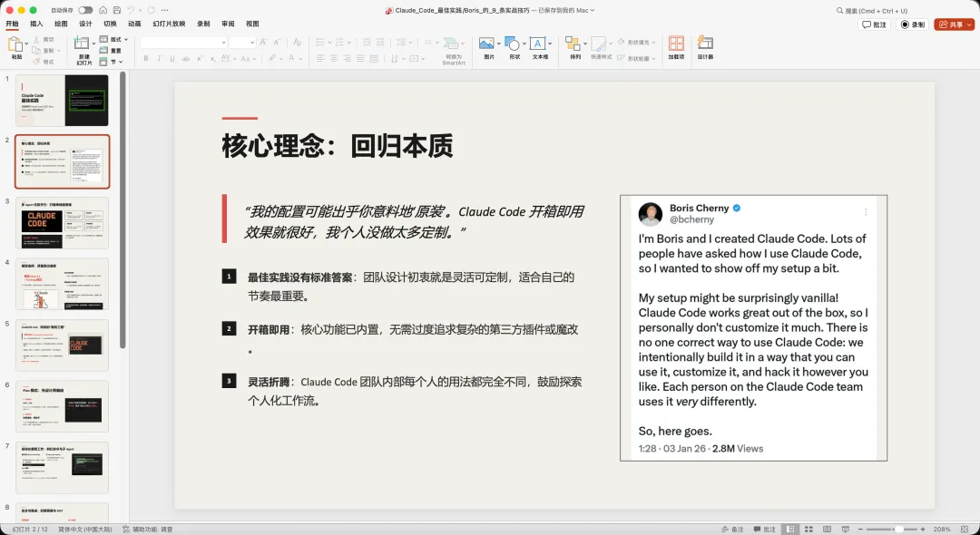
Task: Open the 切换 transitions tab
Action: (x=110, y=24)
